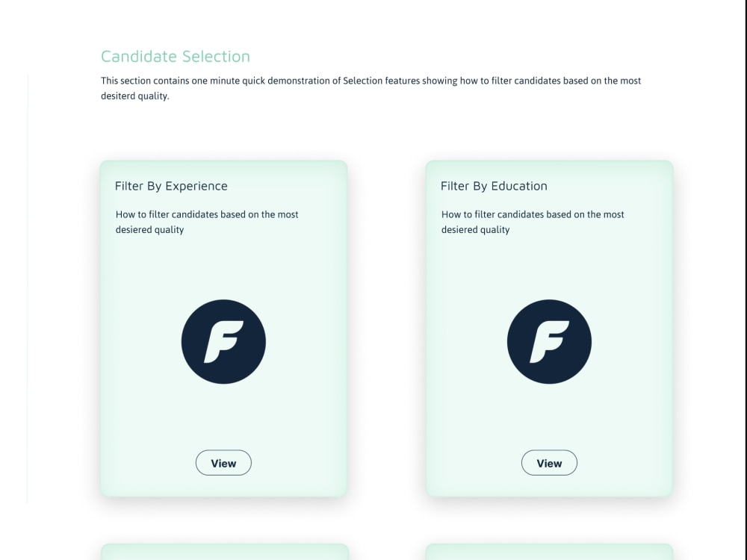Click View under Filter By Experience
Viewport: 747px width, 560px height.
tap(223, 462)
